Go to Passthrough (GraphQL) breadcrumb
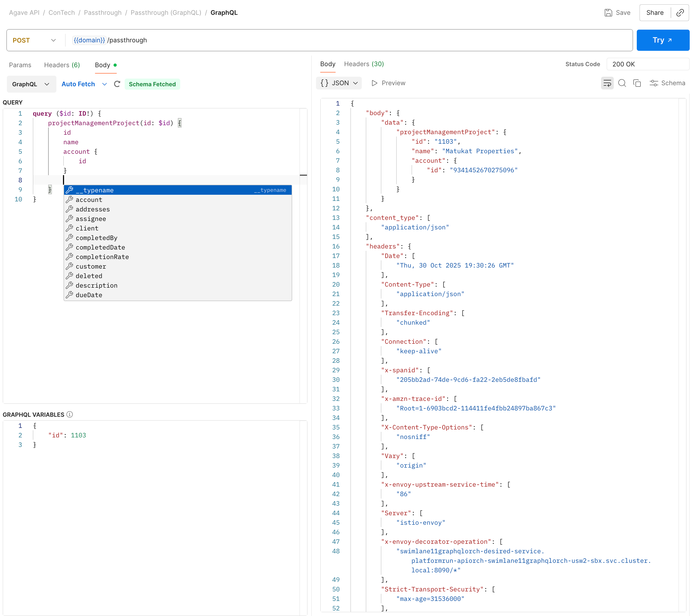The image size is (695, 616). coord(166,13)
